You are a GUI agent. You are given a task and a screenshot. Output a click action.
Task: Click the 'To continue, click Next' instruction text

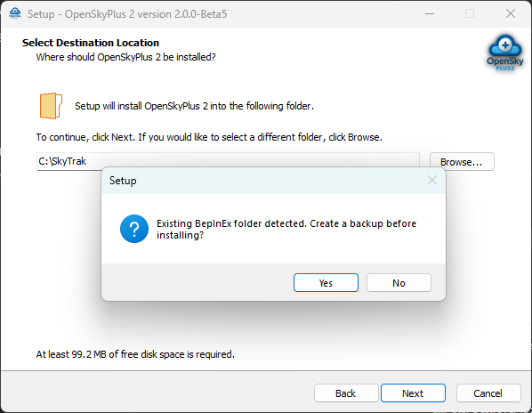(x=209, y=137)
